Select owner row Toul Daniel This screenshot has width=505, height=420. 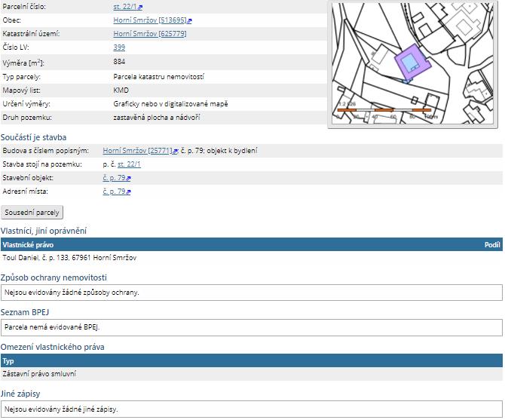coord(252,258)
